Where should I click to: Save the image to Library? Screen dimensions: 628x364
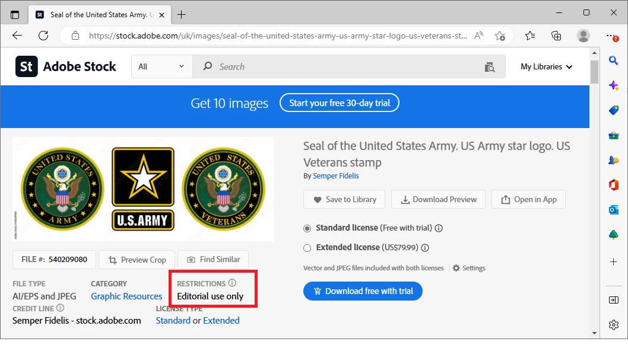point(344,199)
